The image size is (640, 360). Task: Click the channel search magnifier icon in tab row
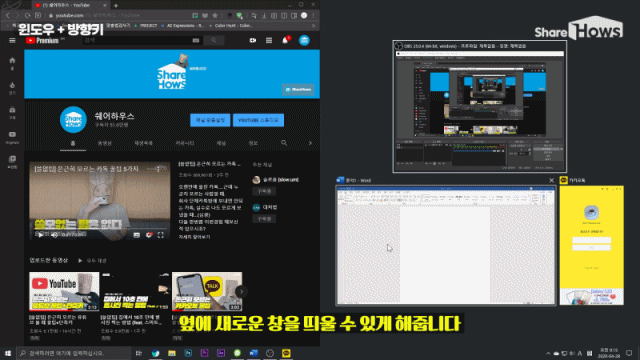coord(284,143)
